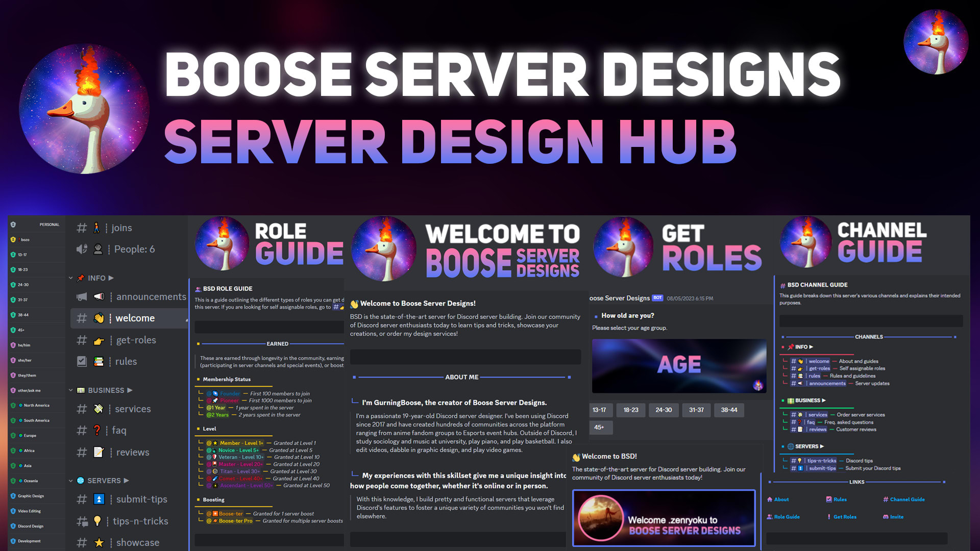Click the reviews mention in BSD Channel Guide
Screen dimensions: 980x551
coord(809,430)
